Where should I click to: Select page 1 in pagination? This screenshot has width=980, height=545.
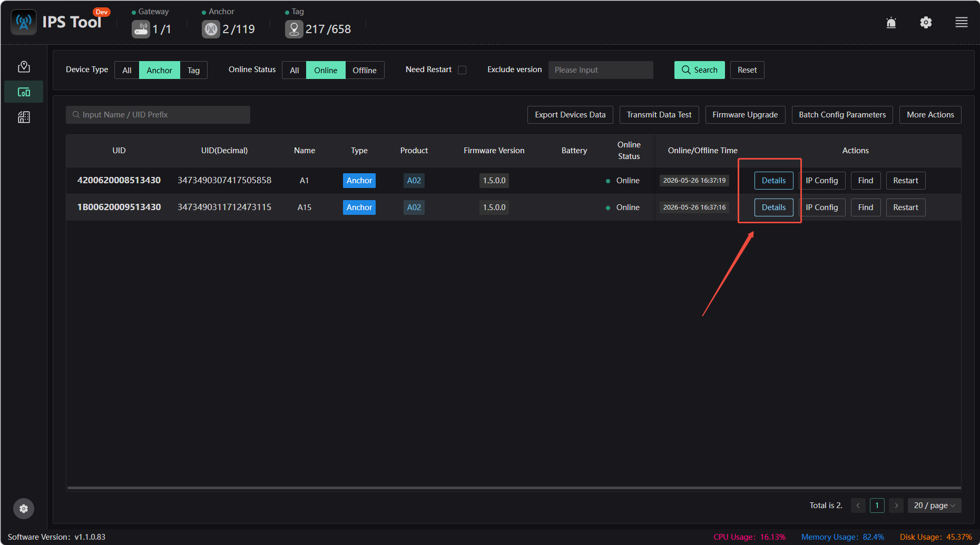coord(877,506)
